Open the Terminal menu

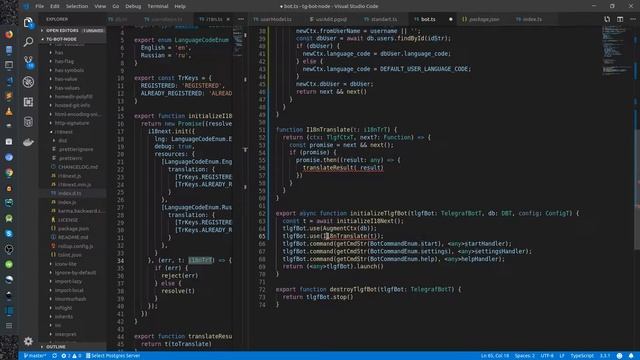pos(158,6)
